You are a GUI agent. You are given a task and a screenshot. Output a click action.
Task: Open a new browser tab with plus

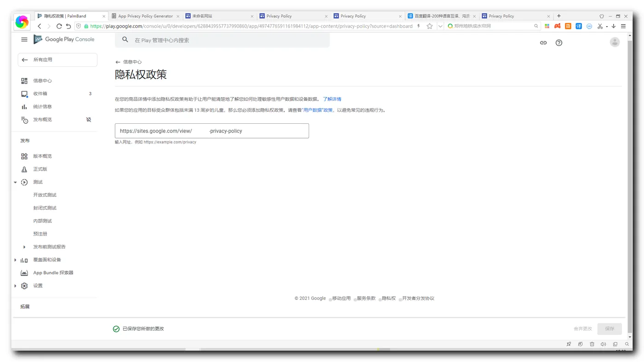[559, 16]
